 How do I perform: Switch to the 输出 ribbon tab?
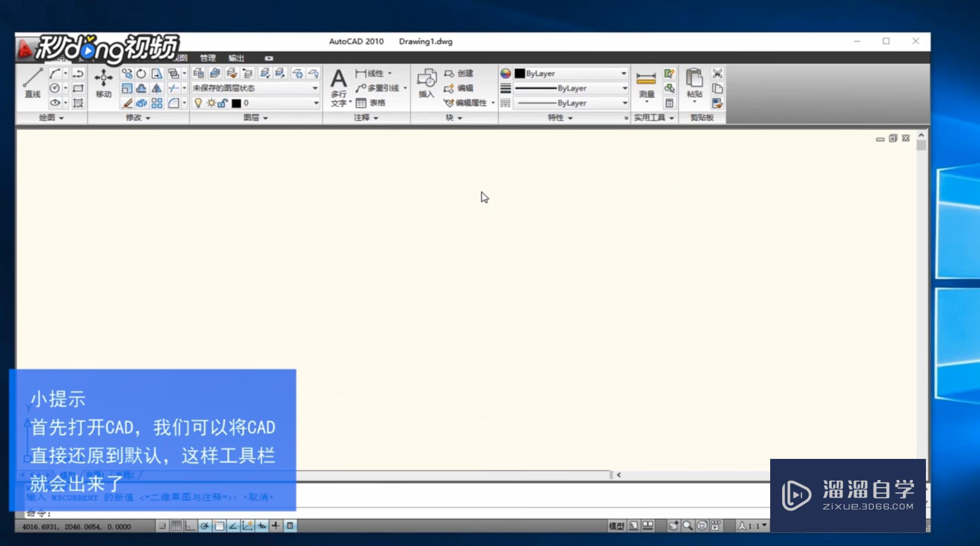tap(236, 58)
